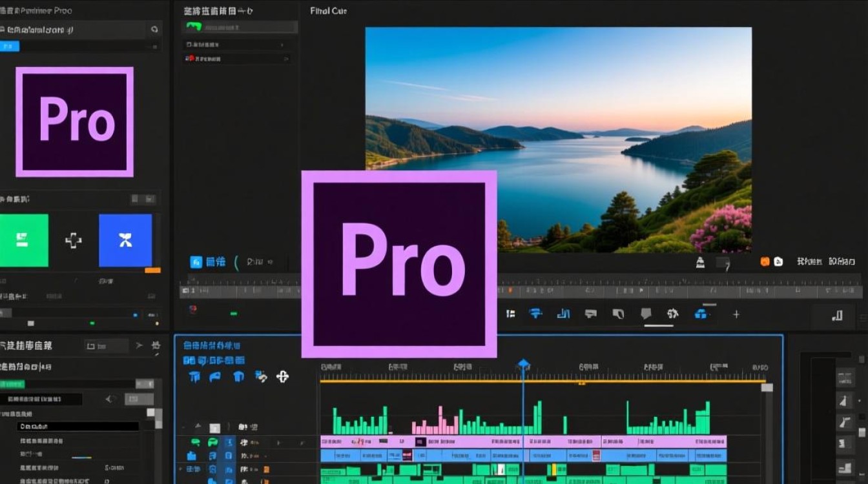Open the white gear icon in the preview toolbar
868x484 pixels.
point(673,314)
